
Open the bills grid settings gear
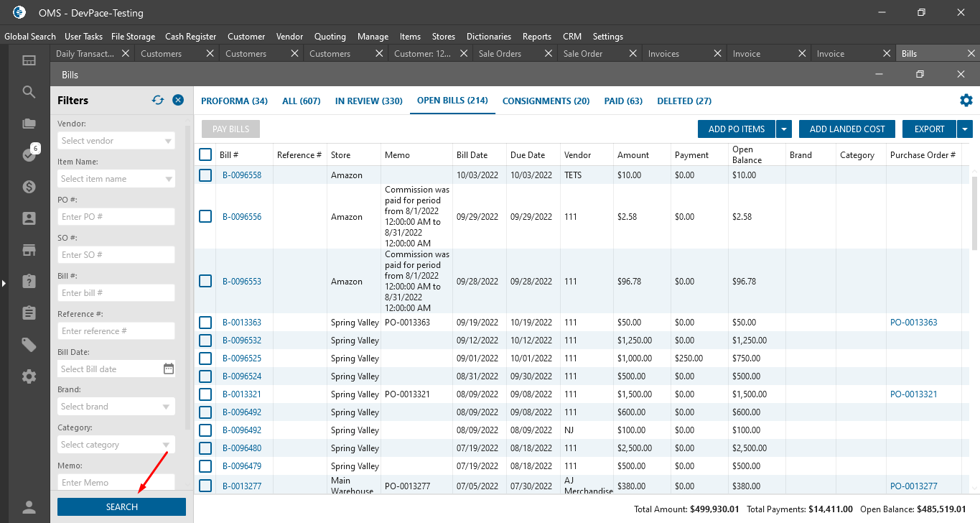click(966, 101)
